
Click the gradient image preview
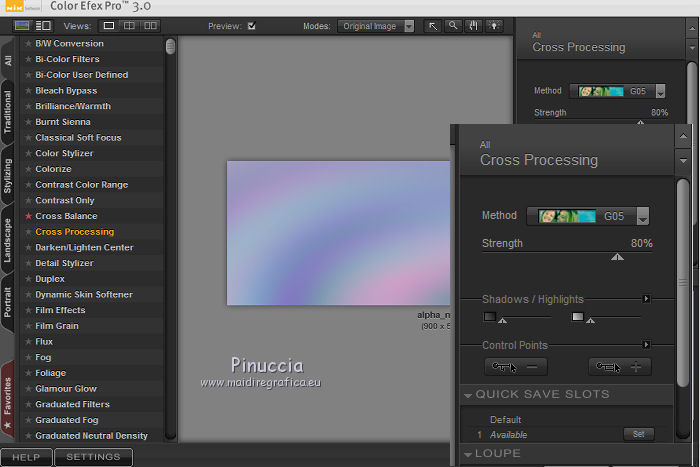point(338,233)
